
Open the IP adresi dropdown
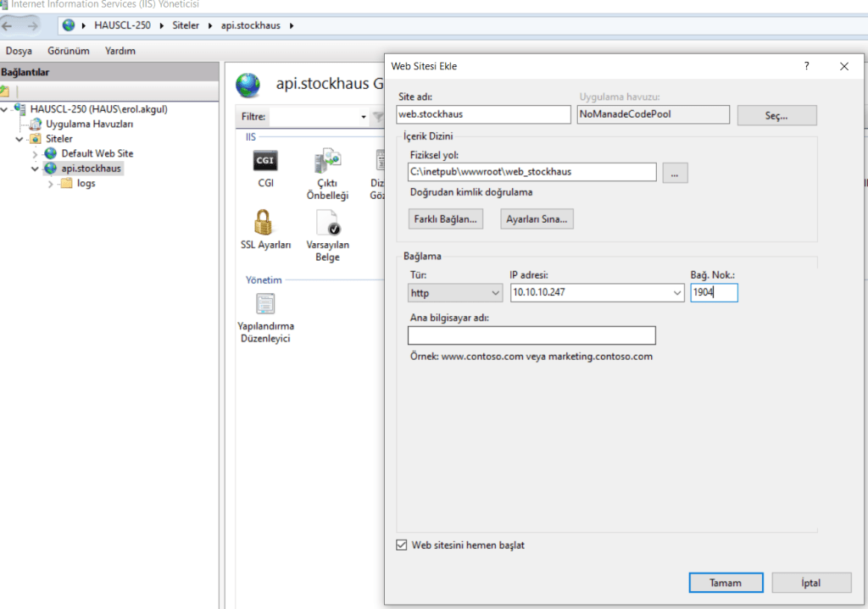(x=676, y=293)
